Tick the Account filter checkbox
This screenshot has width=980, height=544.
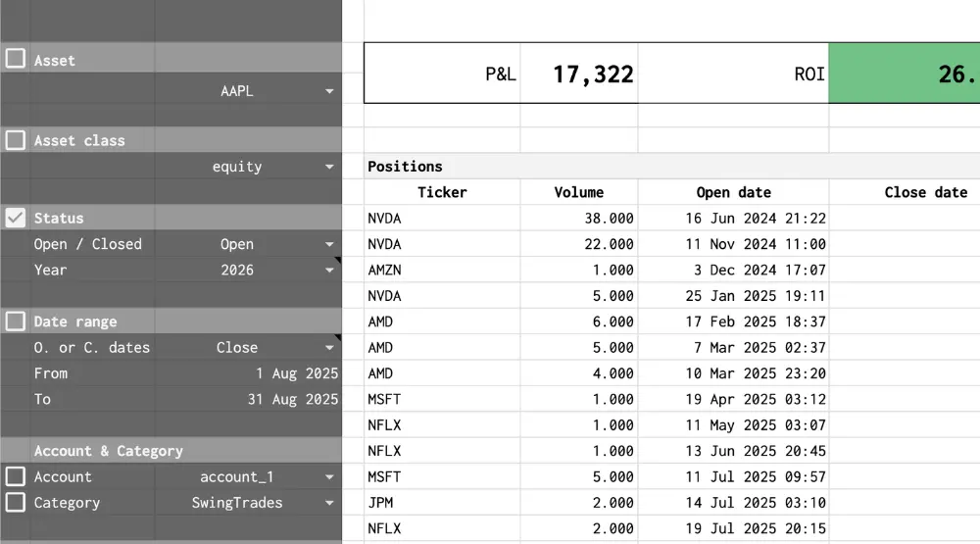click(x=15, y=476)
